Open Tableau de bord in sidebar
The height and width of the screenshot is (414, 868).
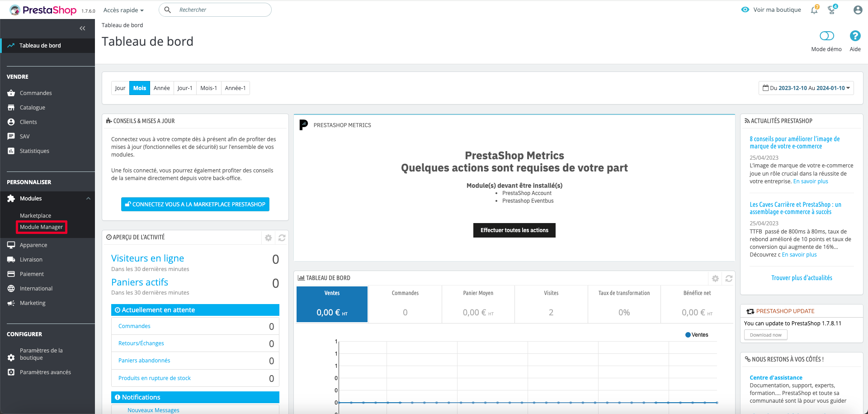tap(47, 45)
